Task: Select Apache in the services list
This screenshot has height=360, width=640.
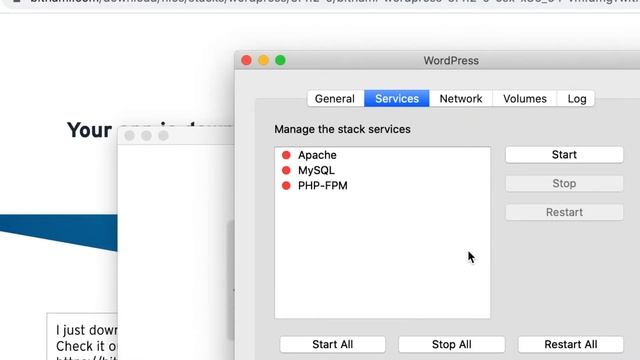Action: click(382, 155)
